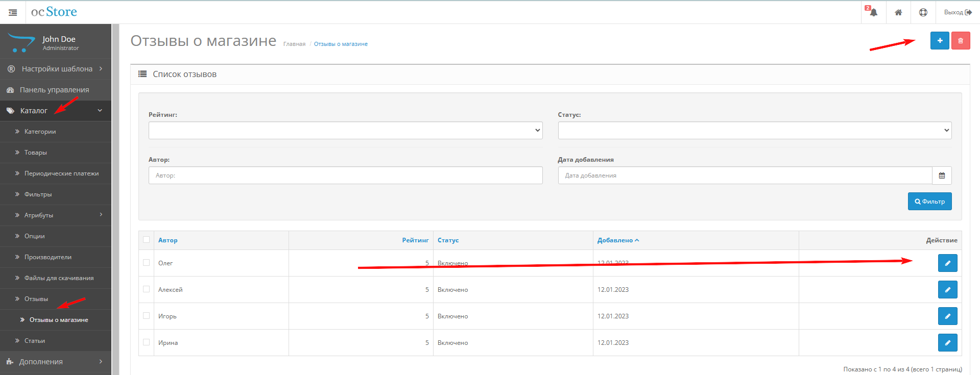Sort table by Добавлено column
Screen dimensions: 980x375
618,240
